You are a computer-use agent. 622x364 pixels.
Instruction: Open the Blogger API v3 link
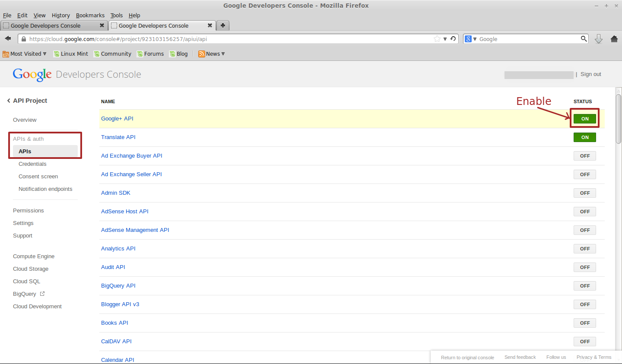coord(120,304)
